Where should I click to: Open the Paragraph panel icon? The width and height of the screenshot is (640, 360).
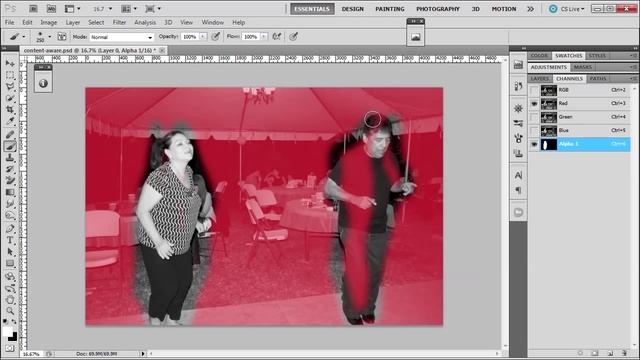click(x=518, y=190)
